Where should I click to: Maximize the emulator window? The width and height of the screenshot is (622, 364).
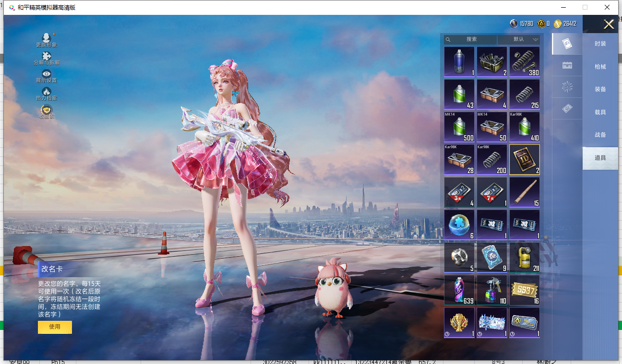pos(585,7)
